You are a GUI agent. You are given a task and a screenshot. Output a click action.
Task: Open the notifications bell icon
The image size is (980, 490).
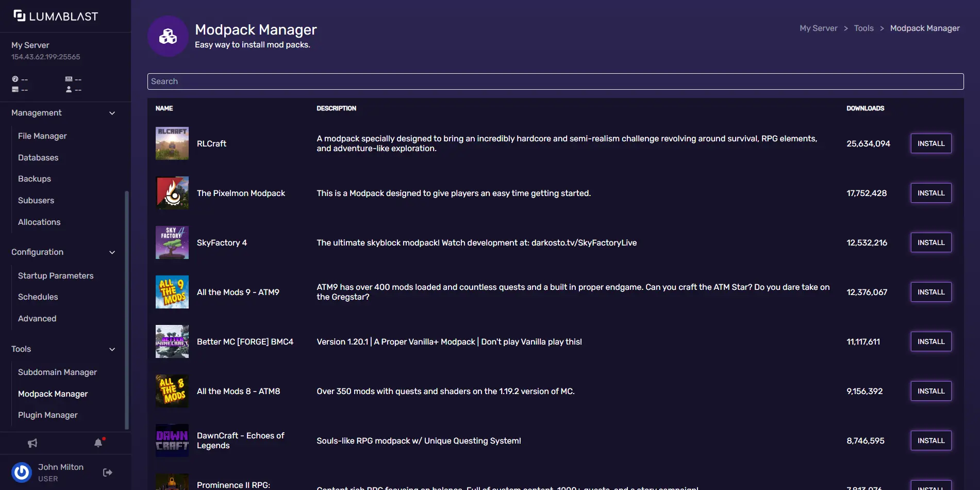coord(98,443)
